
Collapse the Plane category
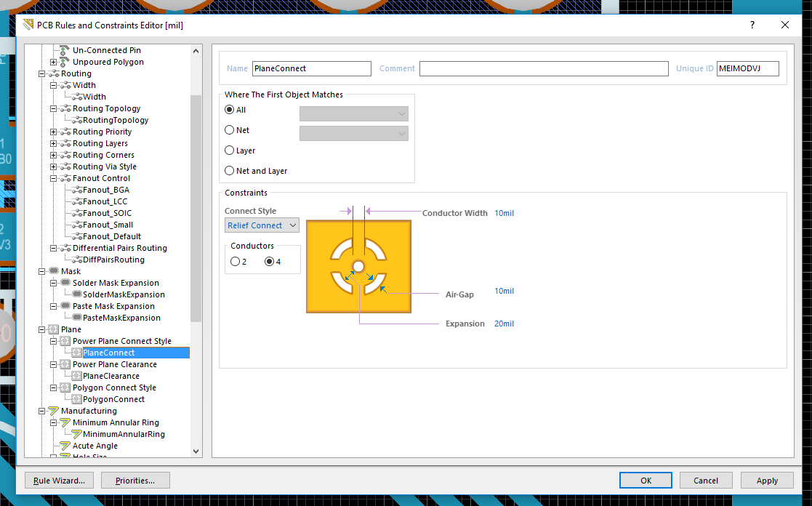[42, 329]
